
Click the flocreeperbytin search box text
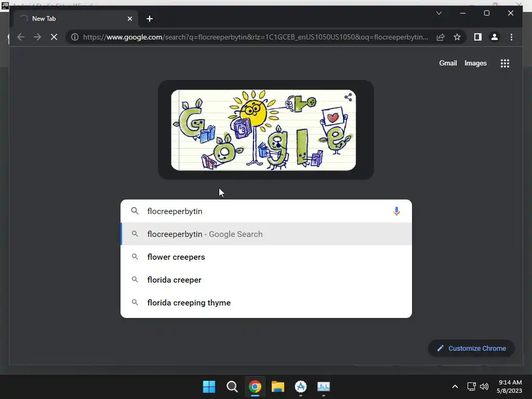pyautogui.click(x=175, y=211)
